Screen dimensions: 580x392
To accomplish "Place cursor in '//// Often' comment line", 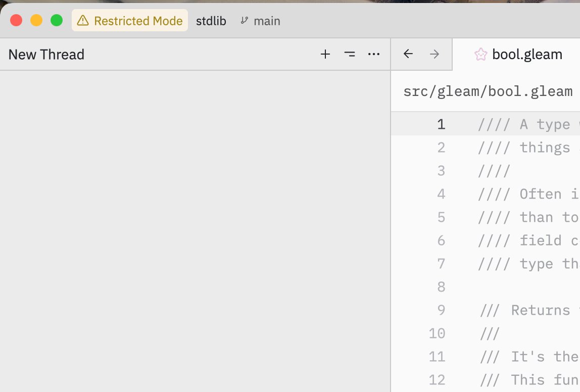I will coord(528,194).
